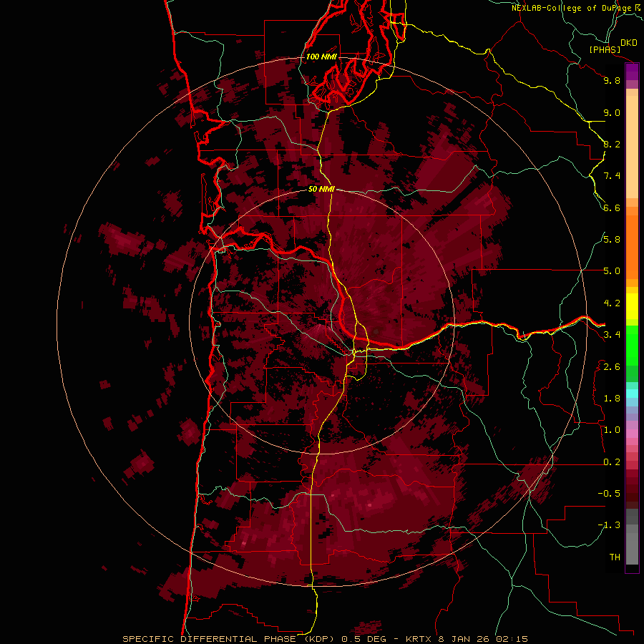
Task: Select the 9.0 scale value
Action: pyautogui.click(x=612, y=112)
